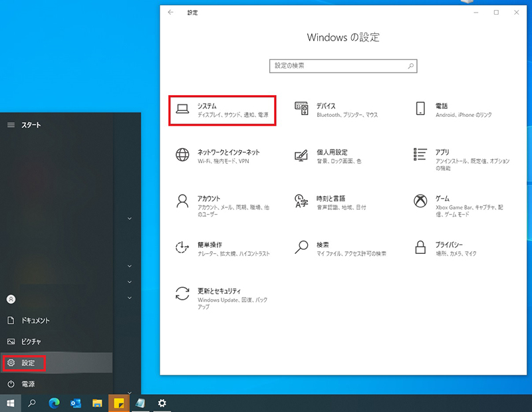This screenshot has width=532, height=412.
Task: Click 'Wi-Fi、機内モード、VPN' description text
Action: 223,161
